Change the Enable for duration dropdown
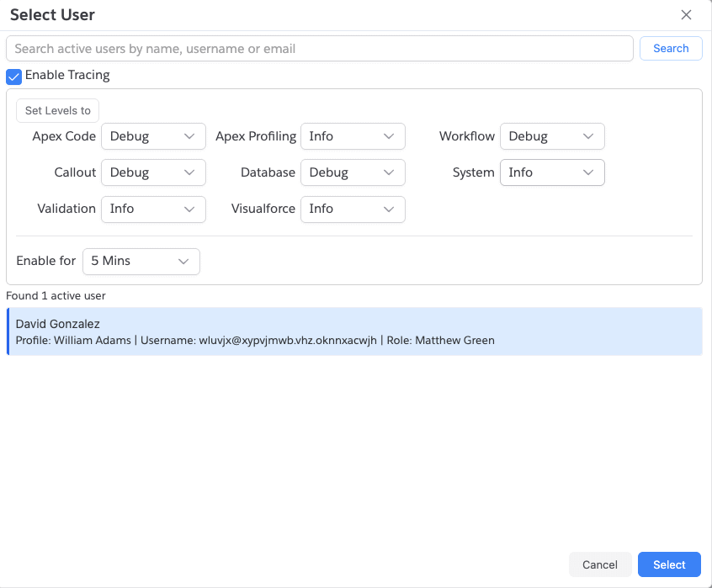Viewport: 712px width, 588px height. (x=141, y=261)
